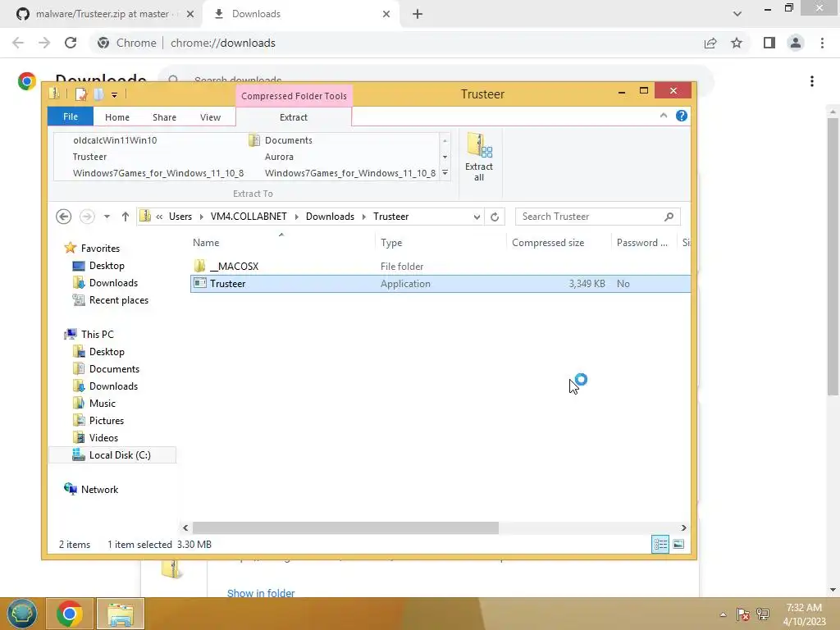Open the Chrome profile avatar
This screenshot has height=630, width=840.
pyautogui.click(x=796, y=43)
